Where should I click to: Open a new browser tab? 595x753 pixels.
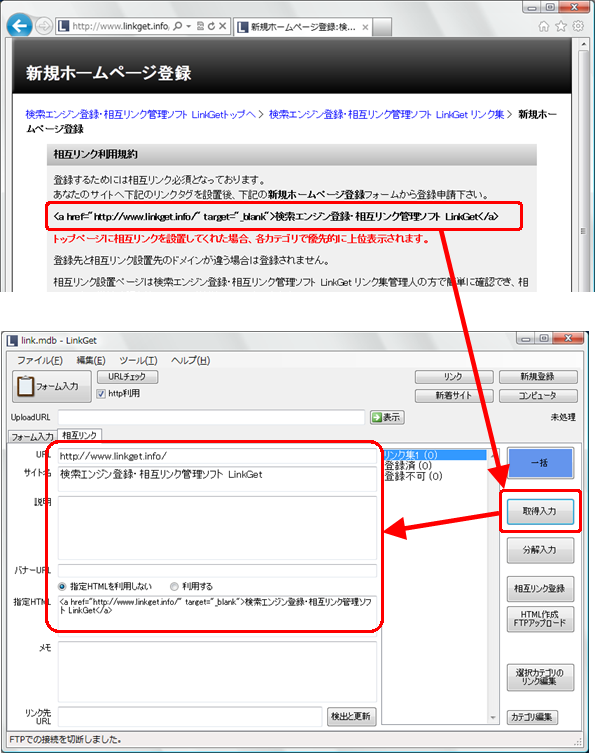click(x=382, y=27)
